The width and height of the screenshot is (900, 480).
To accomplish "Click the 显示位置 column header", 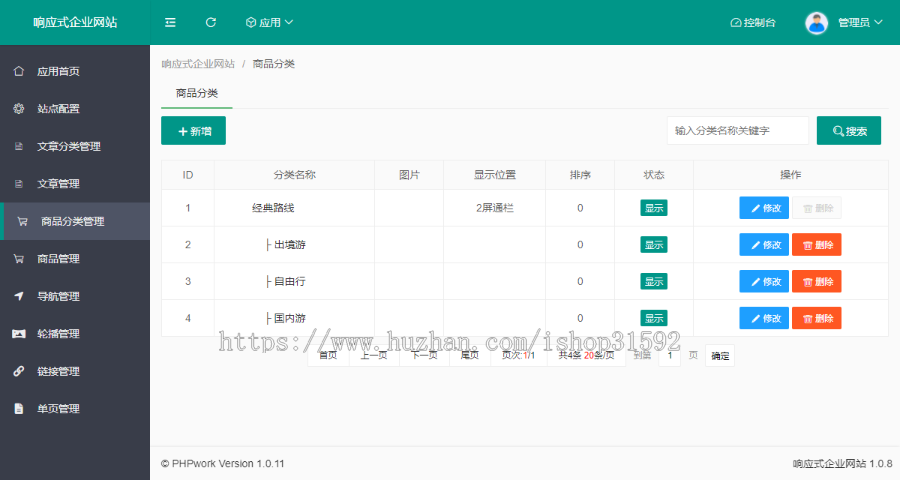I will 494,175.
